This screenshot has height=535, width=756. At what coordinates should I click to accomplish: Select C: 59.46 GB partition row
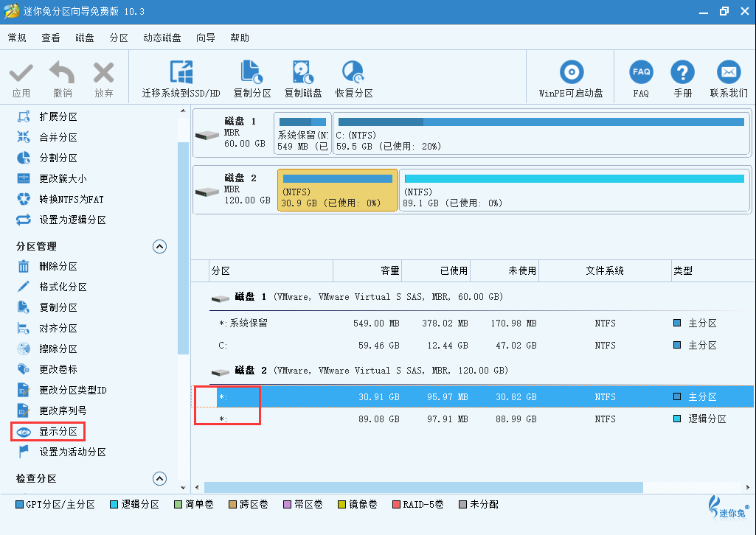click(473, 346)
